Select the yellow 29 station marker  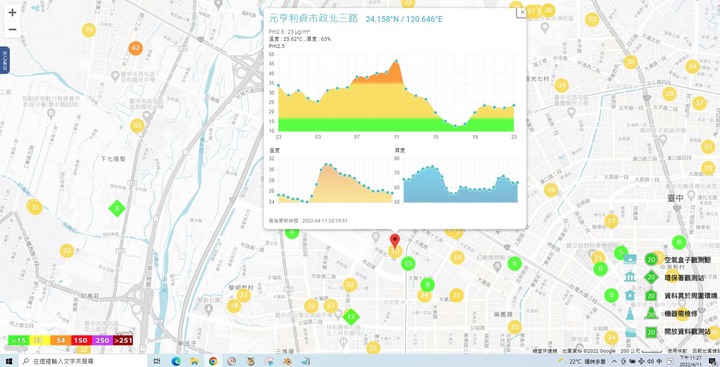pyautogui.click(x=708, y=168)
